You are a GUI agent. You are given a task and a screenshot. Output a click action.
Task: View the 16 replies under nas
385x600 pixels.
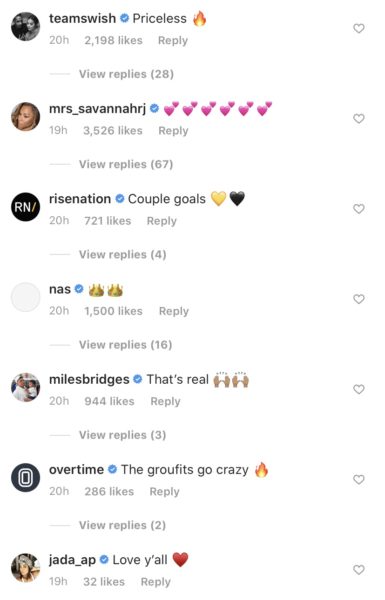126,345
